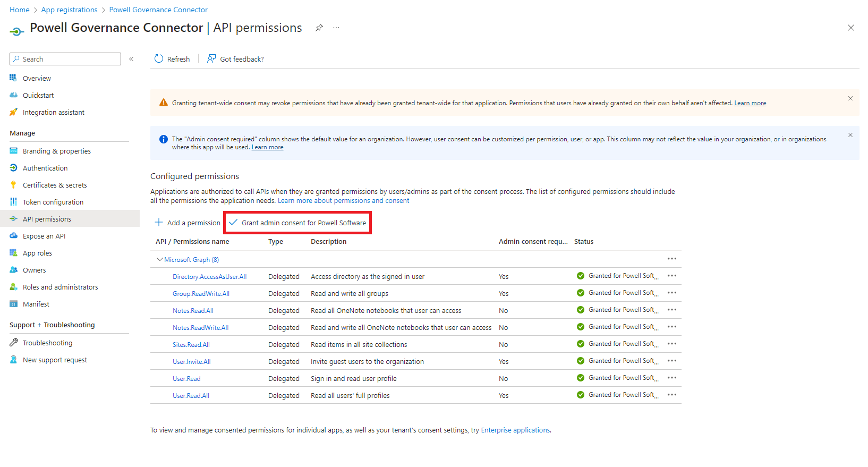The width and height of the screenshot is (868, 467).
Task: Collapse the Microsoft Graph (8) group
Action: [x=159, y=259]
